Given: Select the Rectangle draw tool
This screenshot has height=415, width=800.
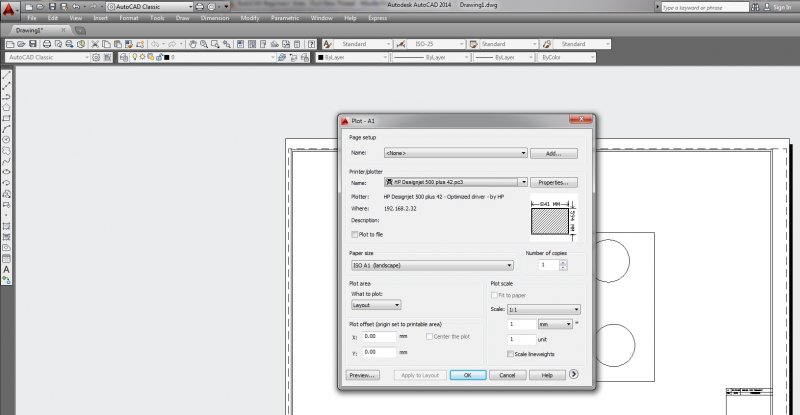Looking at the screenshot, I should coord(7,118).
